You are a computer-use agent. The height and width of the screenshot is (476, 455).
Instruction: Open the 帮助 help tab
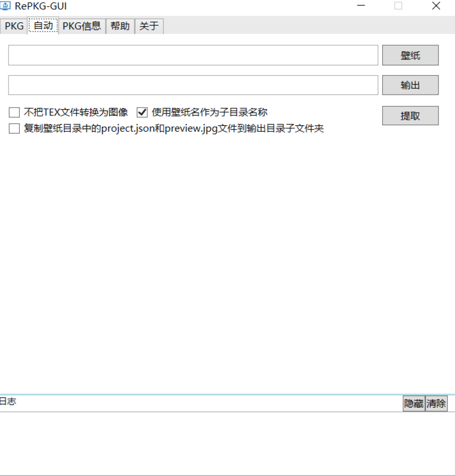[120, 26]
